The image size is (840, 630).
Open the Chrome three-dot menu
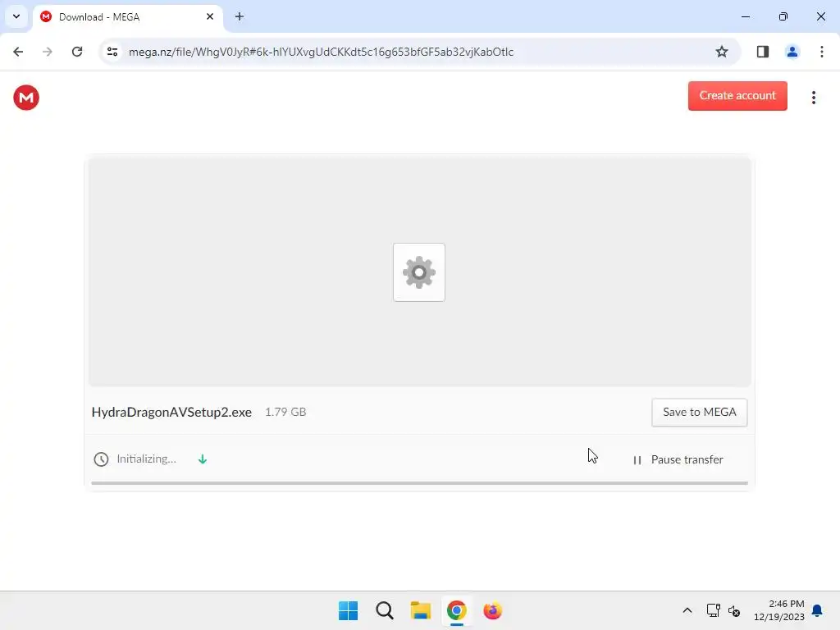[821, 52]
